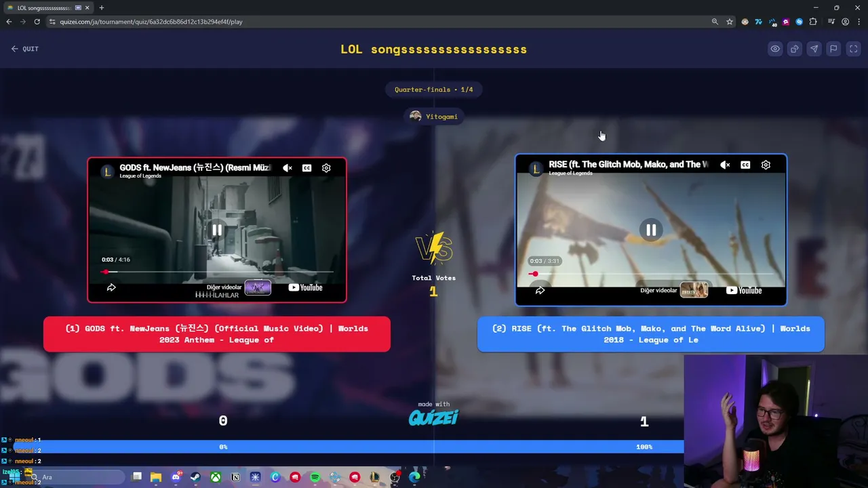Click the Quizei logo
Image resolution: width=868 pixels, height=488 pixels.
tap(434, 418)
